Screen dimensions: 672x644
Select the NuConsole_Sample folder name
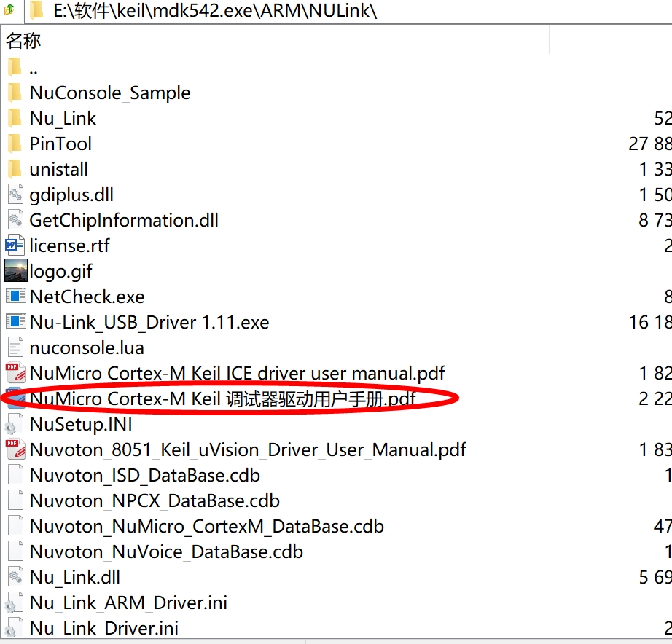(110, 93)
